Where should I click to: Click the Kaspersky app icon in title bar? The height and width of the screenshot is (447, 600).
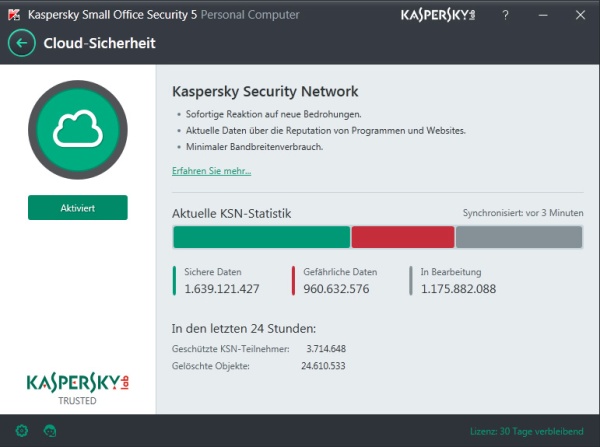coord(14,15)
